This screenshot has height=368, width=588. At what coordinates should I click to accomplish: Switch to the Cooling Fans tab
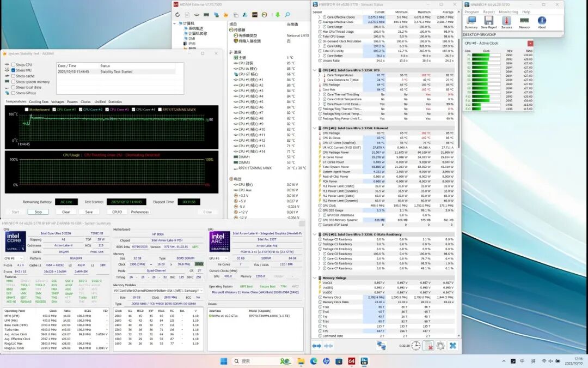pos(39,101)
